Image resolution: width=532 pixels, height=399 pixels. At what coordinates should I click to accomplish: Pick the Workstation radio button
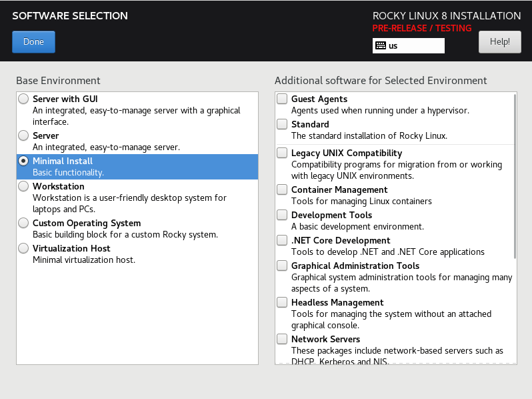[23, 186]
